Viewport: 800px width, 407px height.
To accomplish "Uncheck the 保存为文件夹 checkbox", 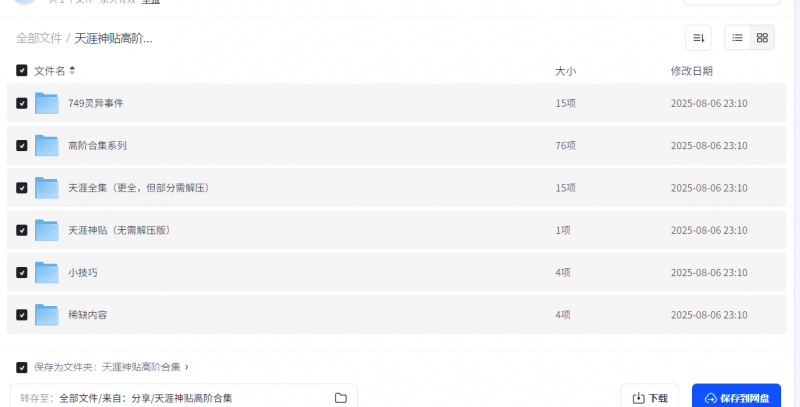I will [21, 367].
